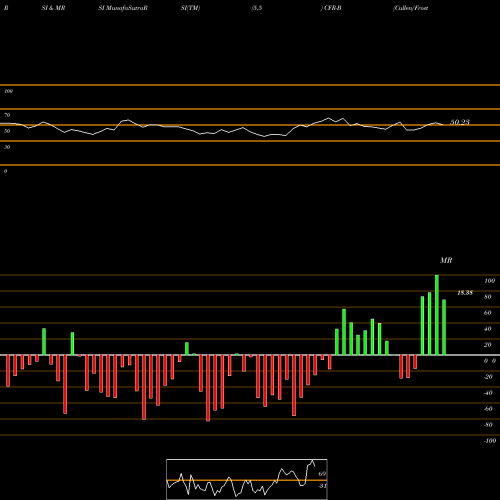Viewport: 500px width, 500px height.
Task: Click the RSI current value 50.23
Action: pyautogui.click(x=460, y=122)
